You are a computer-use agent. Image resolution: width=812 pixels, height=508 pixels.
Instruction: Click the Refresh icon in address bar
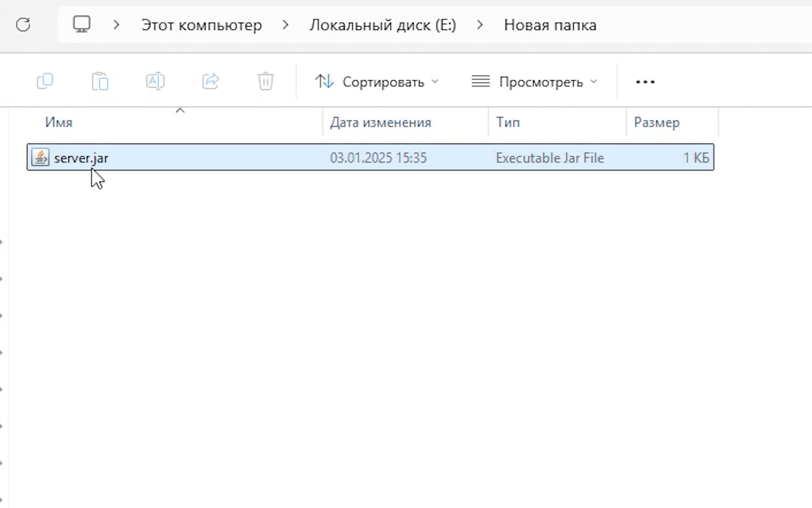[23, 25]
